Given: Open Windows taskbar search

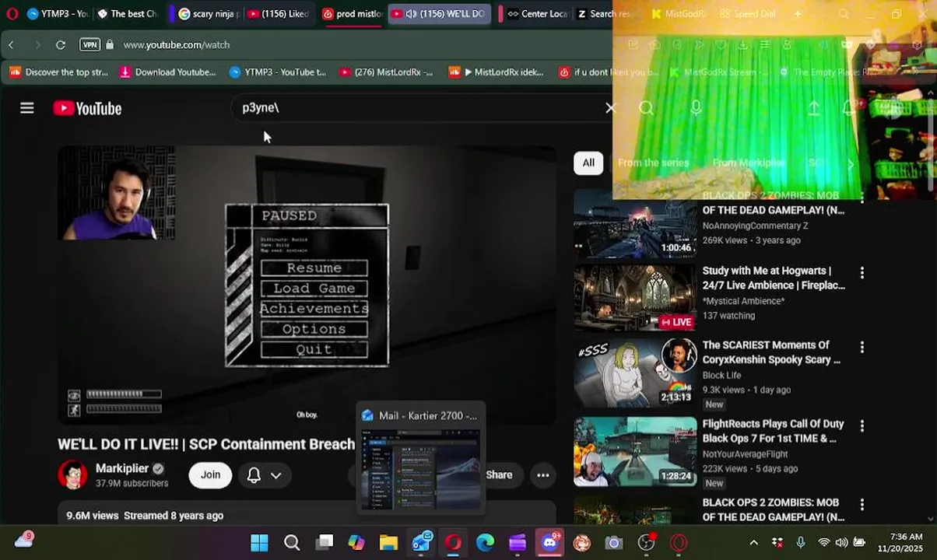Looking at the screenshot, I should pos(292,542).
